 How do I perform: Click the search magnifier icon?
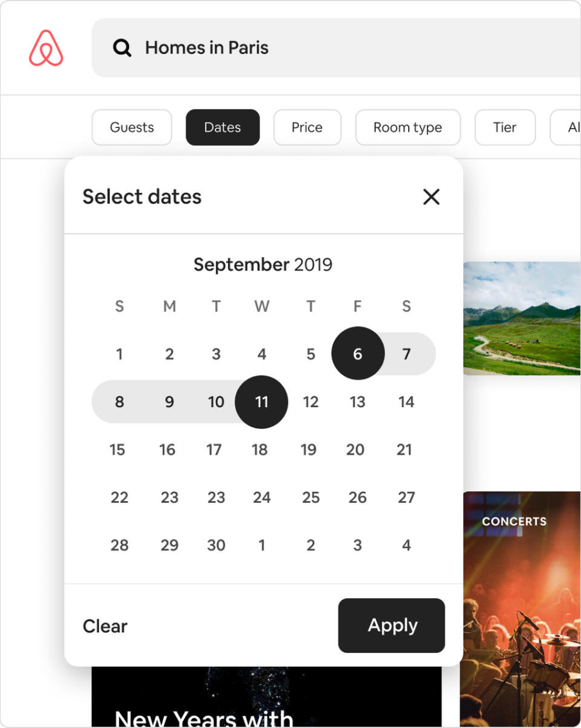[122, 48]
